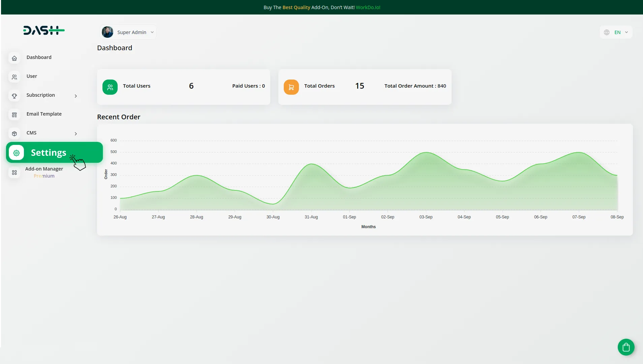Expand the CMS submenu chevron
Image resolution: width=643 pixels, height=364 pixels.
[76, 134]
